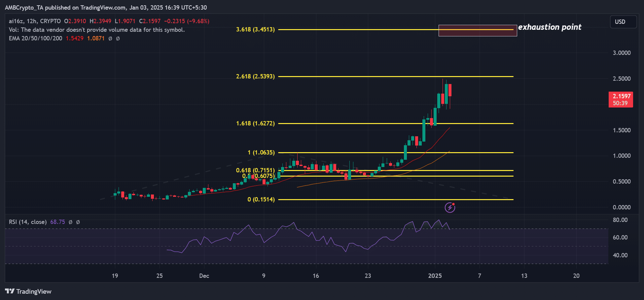Click the change value −0.2315 (−9.68%)
The image size is (644, 300).
click(x=187, y=21)
